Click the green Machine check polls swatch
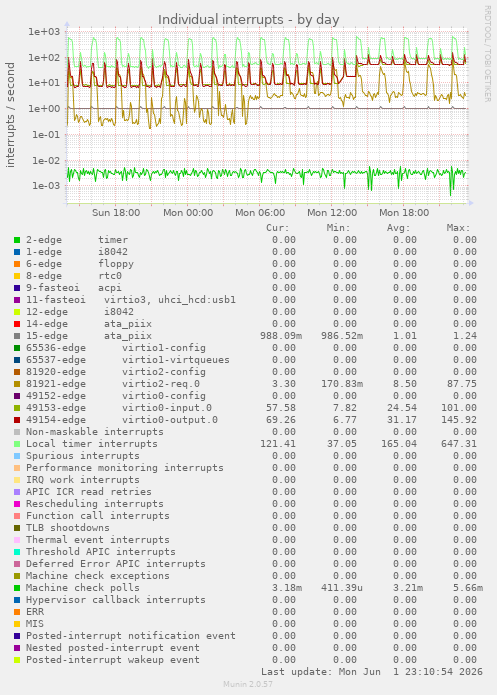This screenshot has width=497, height=695. tap(17, 588)
